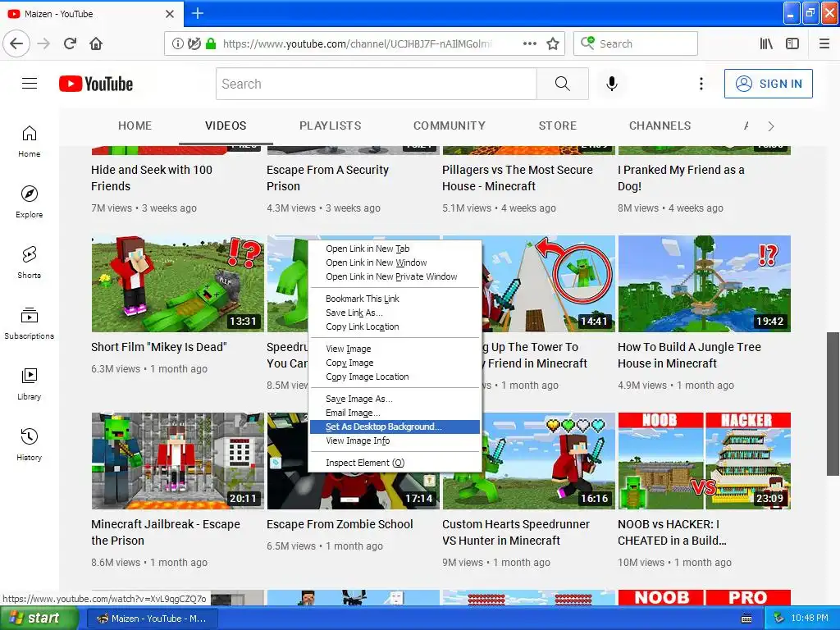Bookmark this page with the star icon

(x=553, y=44)
